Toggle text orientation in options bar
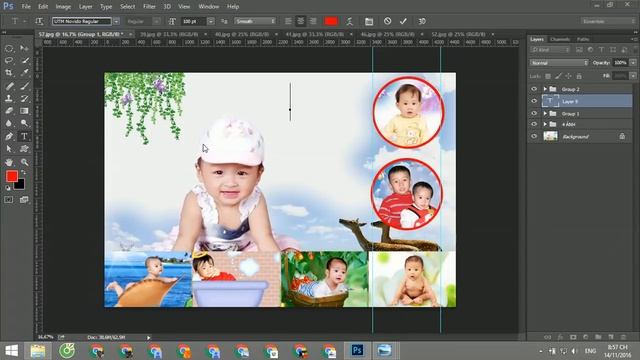 39,21
